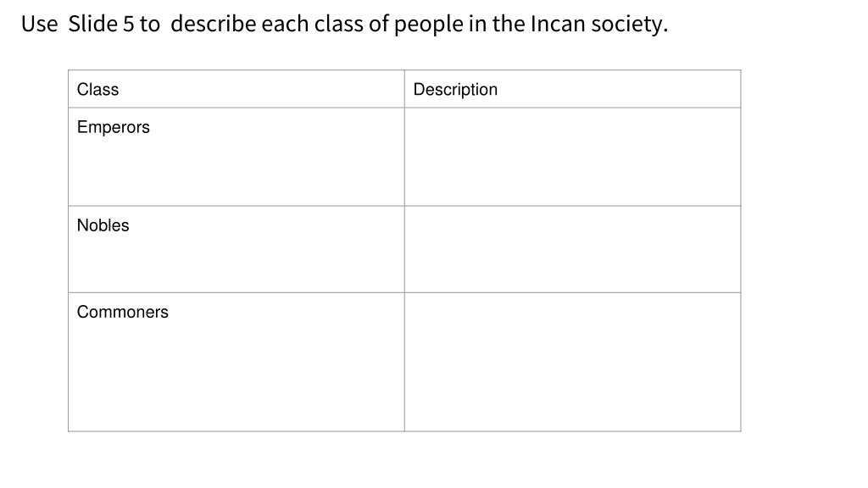Click the empty description cell beside Commoners
The height and width of the screenshot is (488, 868).
[x=572, y=362]
